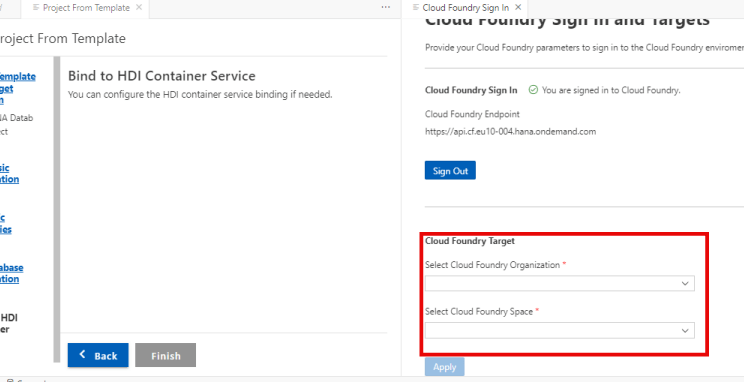This screenshot has height=382, width=744.
Task: Click the HDI container binding description text
Action: (200, 94)
